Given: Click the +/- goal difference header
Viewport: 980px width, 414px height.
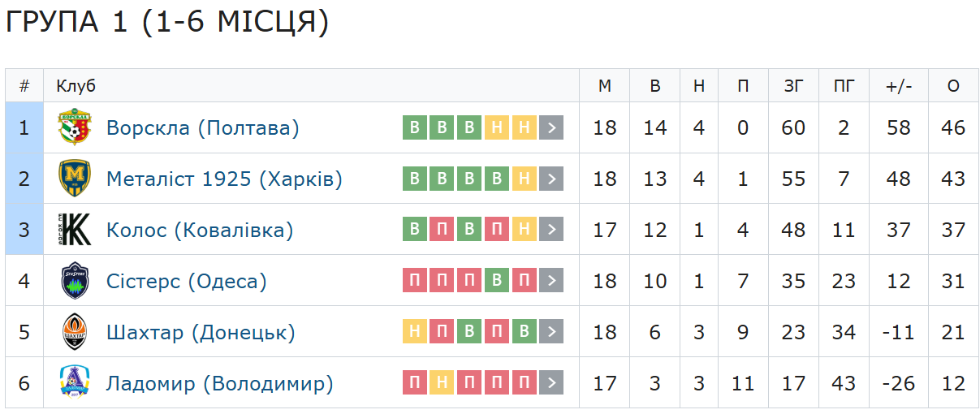Looking at the screenshot, I should click(x=899, y=86).
